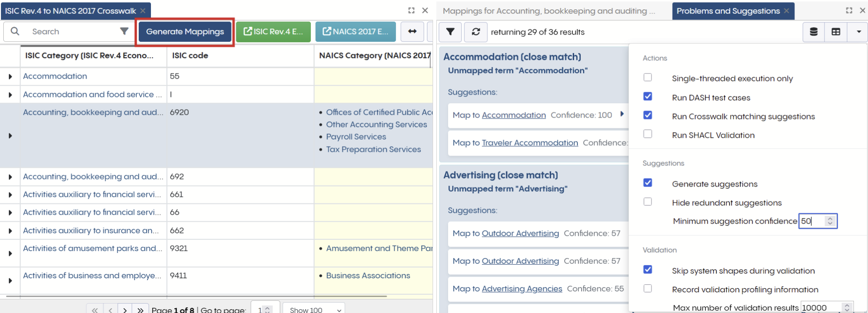Viewport: 868px width, 313px height.
Task: Click the Generate Mappings button
Action: coord(185,31)
